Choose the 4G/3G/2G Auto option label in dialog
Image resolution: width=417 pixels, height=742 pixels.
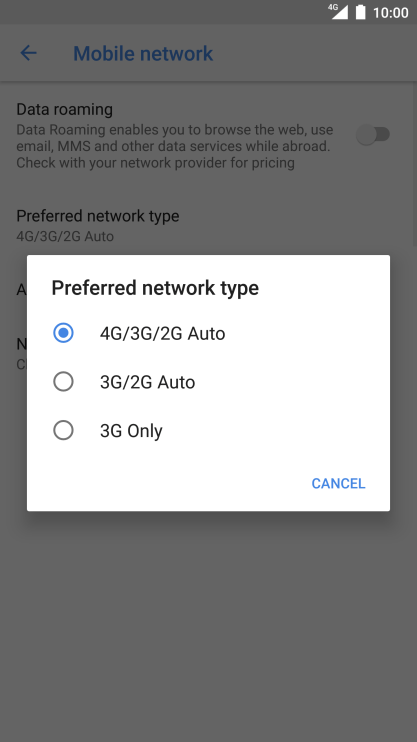pos(162,334)
